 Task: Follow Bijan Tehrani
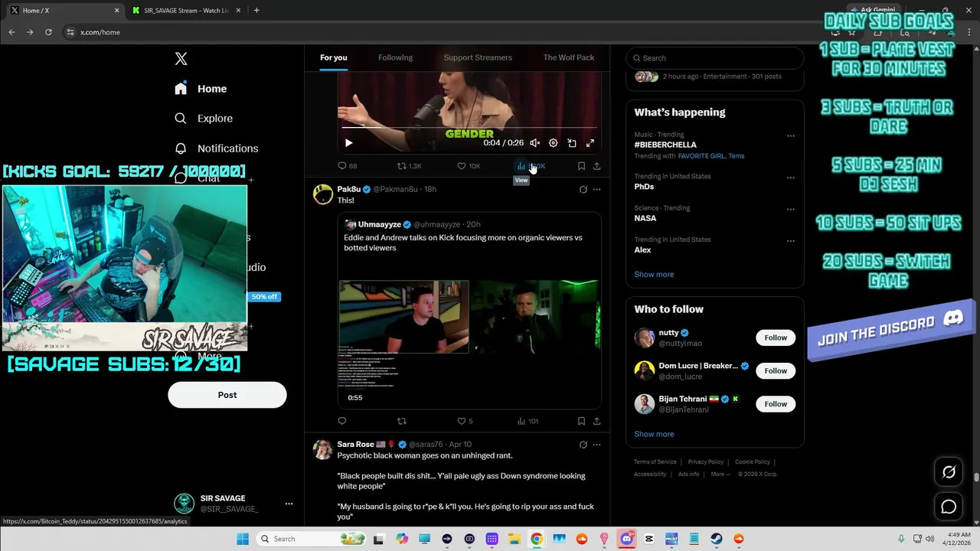pyautogui.click(x=776, y=404)
